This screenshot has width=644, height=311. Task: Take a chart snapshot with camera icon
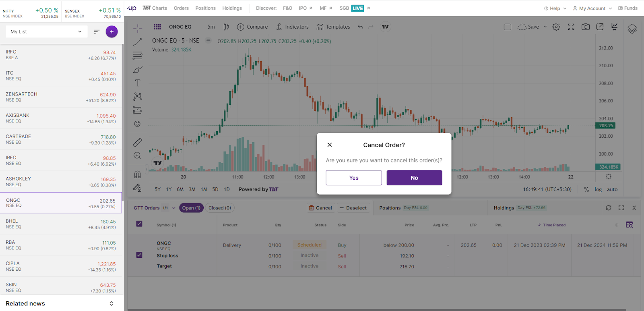[586, 27]
